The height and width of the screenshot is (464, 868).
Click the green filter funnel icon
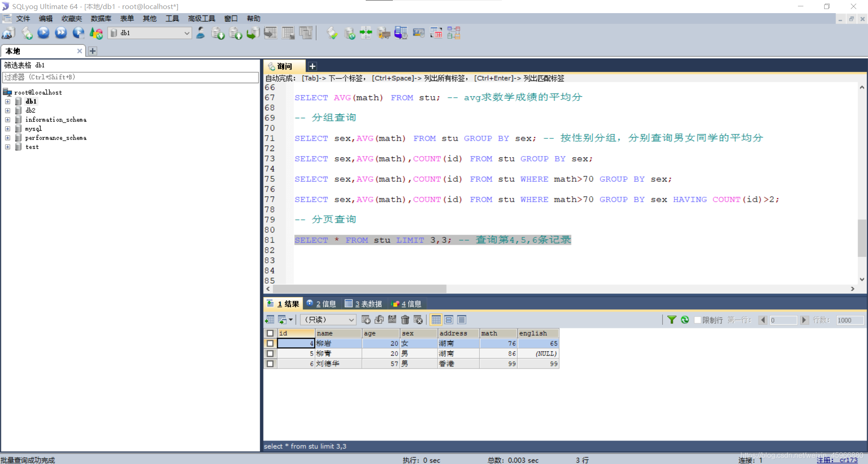tap(672, 320)
